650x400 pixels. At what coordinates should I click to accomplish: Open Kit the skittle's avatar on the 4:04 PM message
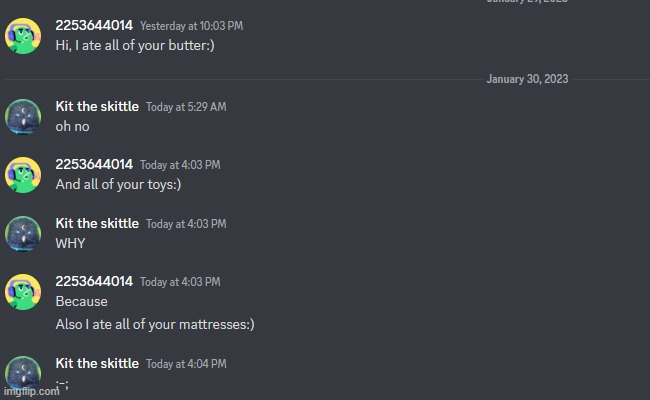coord(23,372)
